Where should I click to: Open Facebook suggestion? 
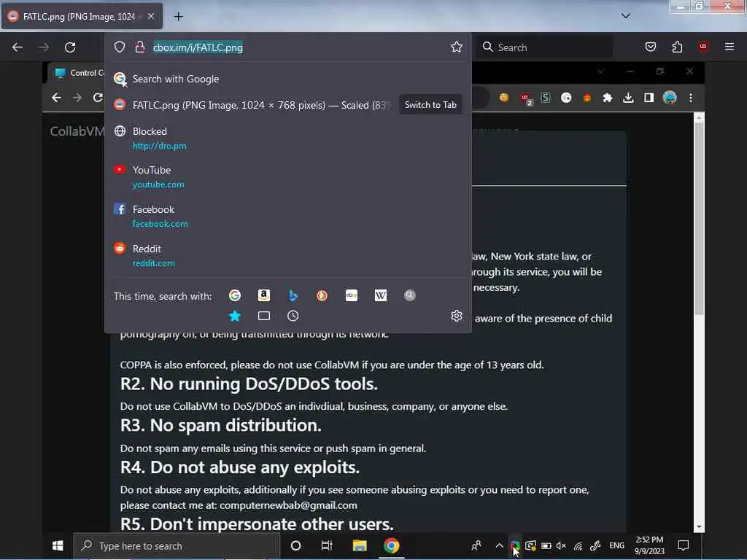pyautogui.click(x=287, y=216)
